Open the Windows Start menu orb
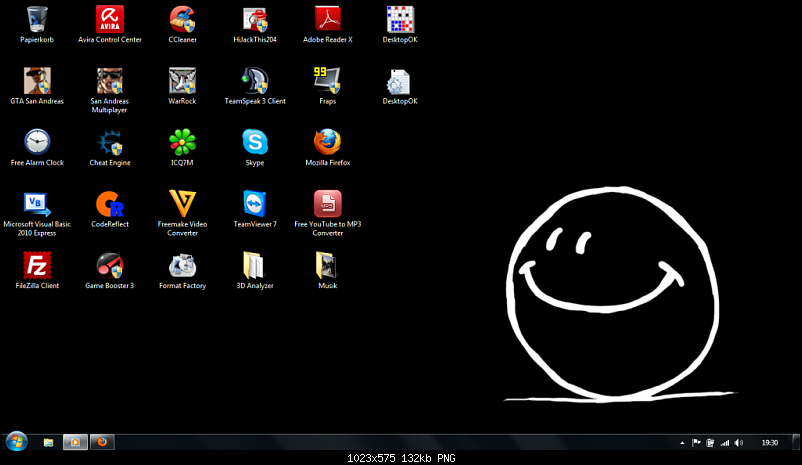This screenshot has height=465, width=802. coord(16,441)
